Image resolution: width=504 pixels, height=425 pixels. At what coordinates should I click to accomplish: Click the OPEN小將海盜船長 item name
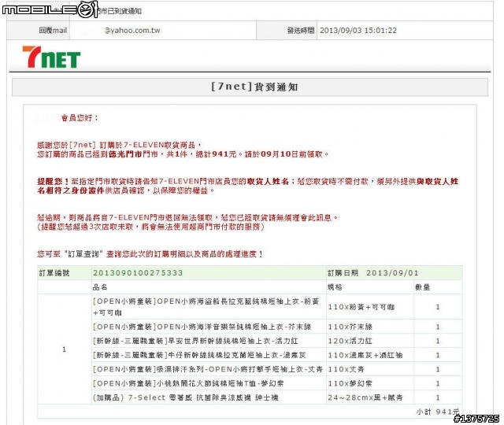pyautogui.click(x=206, y=307)
